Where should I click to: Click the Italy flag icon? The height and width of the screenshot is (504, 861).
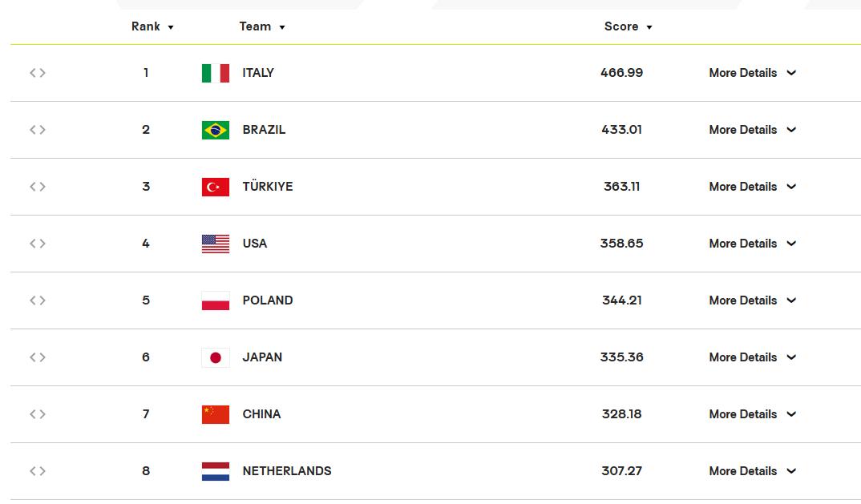coord(215,73)
